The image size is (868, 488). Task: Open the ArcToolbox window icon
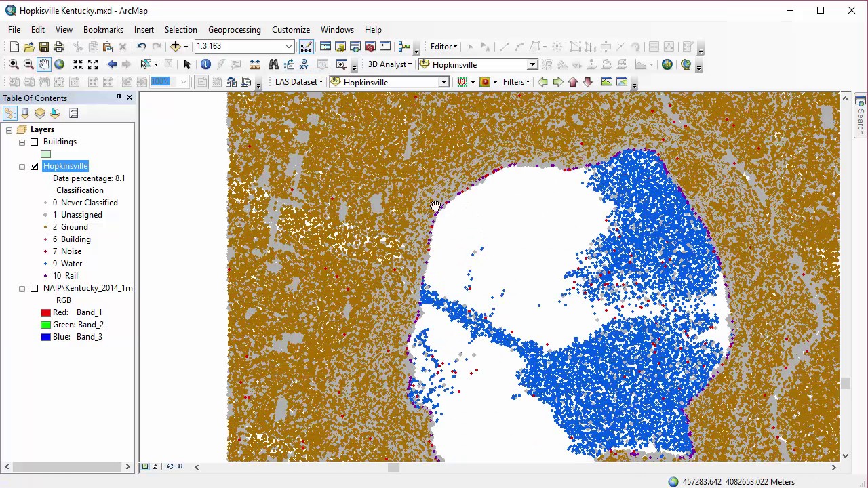(370, 46)
